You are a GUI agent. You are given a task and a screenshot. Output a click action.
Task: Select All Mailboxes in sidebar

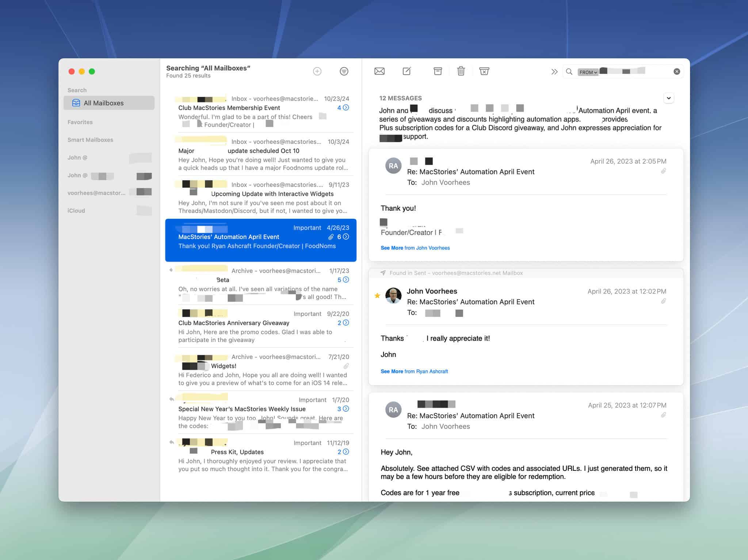pos(109,103)
